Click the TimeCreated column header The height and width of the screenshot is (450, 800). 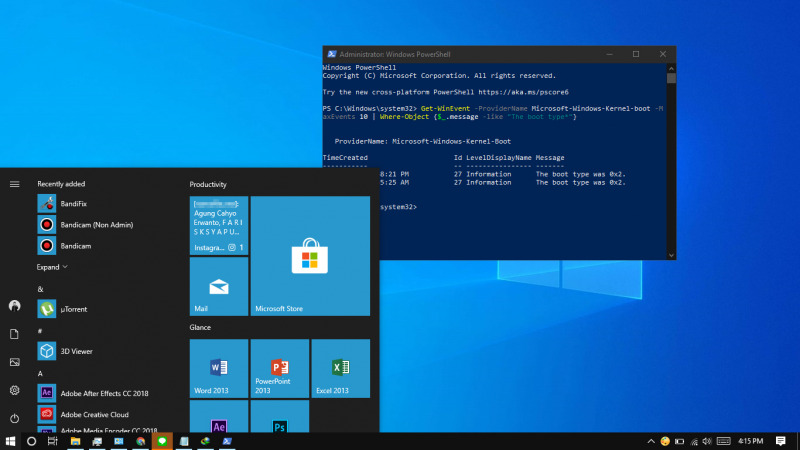[x=345, y=158]
